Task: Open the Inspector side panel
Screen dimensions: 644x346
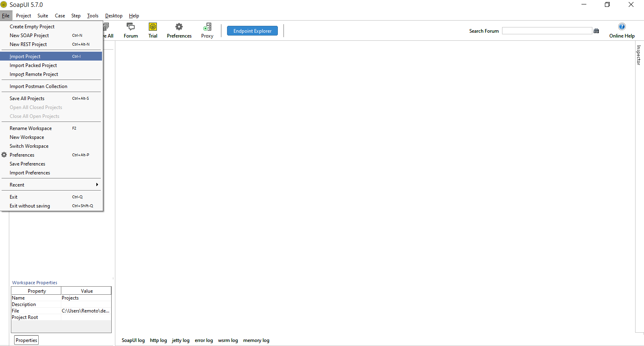Action: (x=638, y=55)
